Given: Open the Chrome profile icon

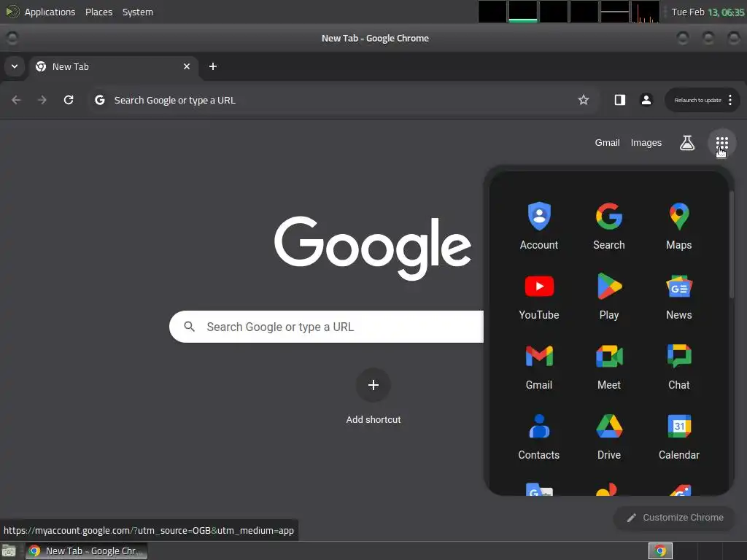Looking at the screenshot, I should pyautogui.click(x=646, y=100).
